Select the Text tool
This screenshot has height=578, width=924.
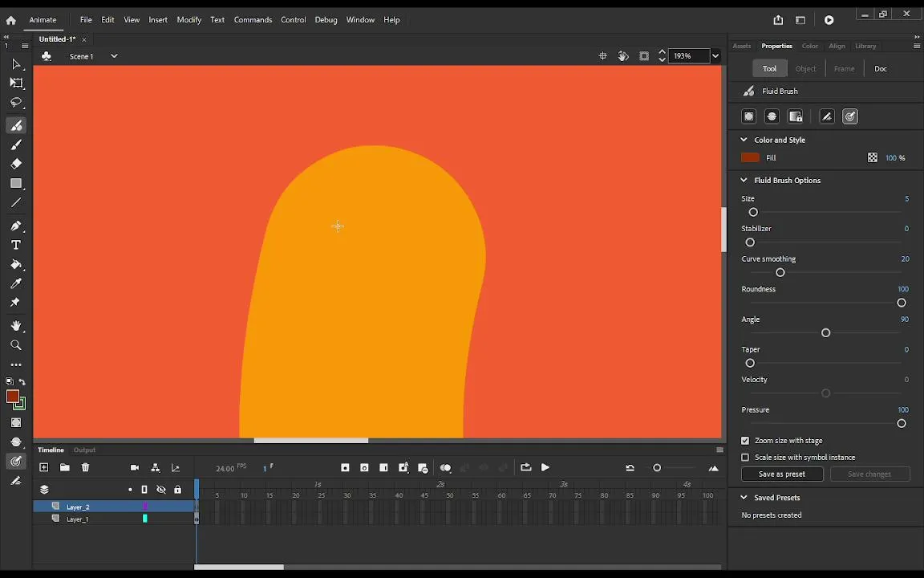tap(17, 245)
